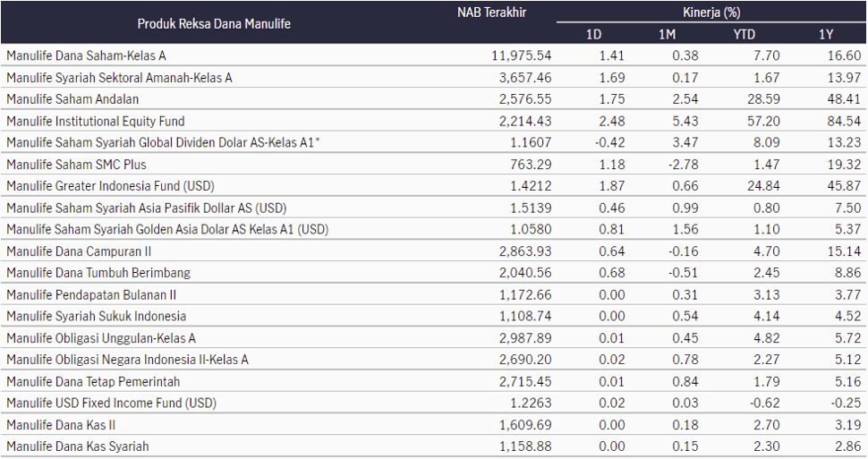Select 1Y value 48.41
Viewport: 868px width, 459px height.
pyautogui.click(x=844, y=99)
